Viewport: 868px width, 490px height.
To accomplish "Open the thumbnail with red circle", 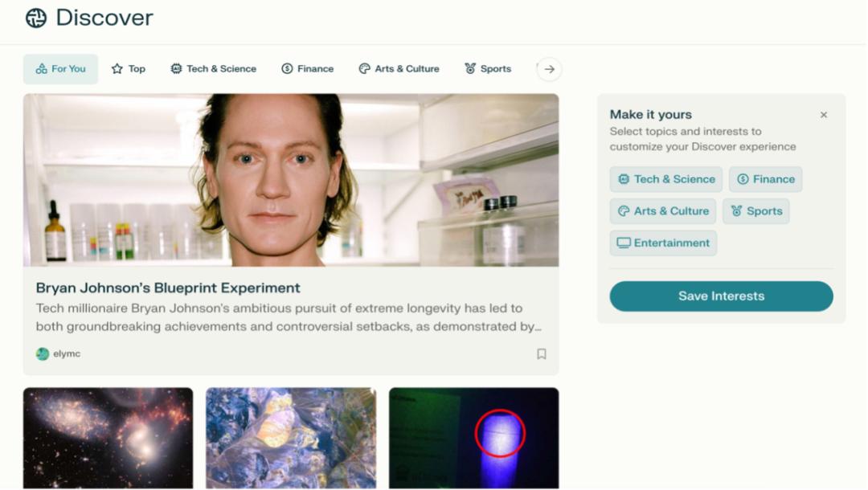I will pos(473,438).
